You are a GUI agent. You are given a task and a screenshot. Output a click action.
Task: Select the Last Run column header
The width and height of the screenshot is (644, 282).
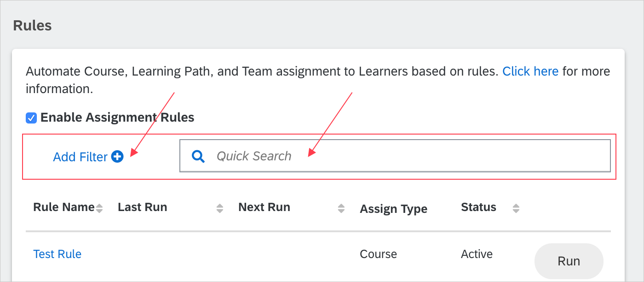tap(143, 207)
